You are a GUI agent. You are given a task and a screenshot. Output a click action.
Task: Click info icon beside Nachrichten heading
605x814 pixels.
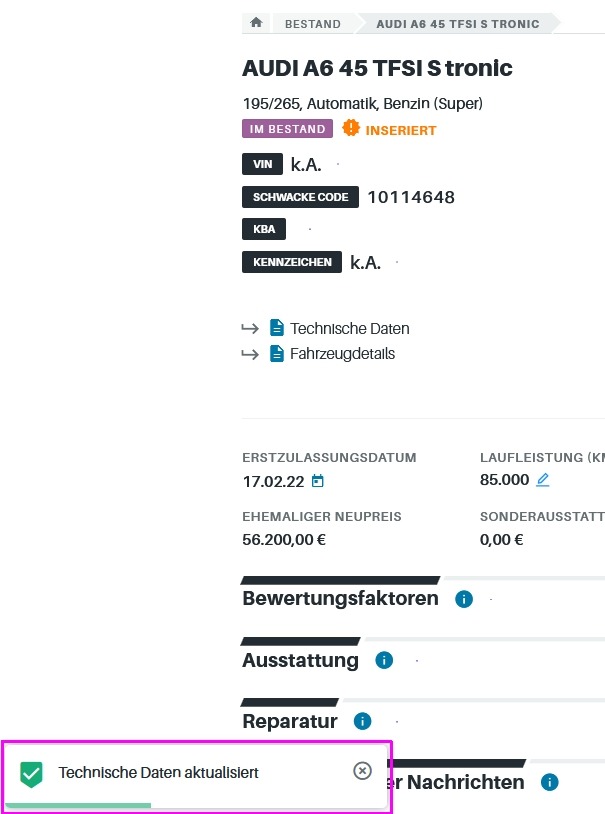pos(549,782)
